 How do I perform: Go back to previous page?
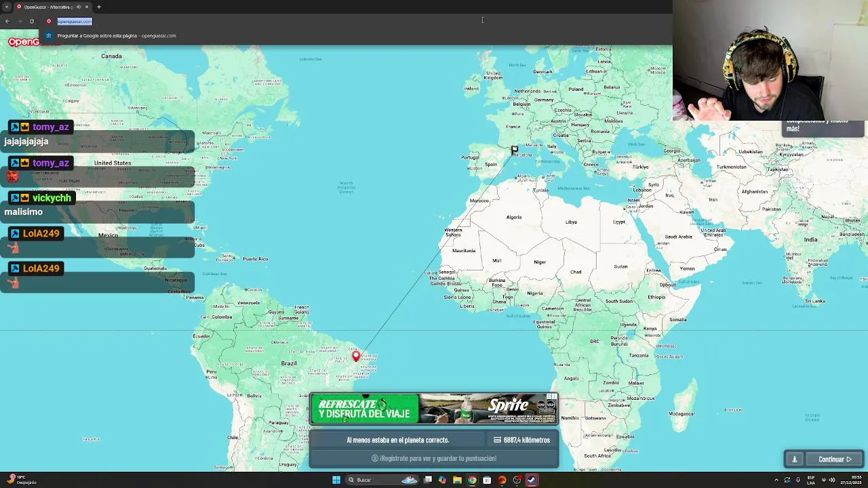(7, 21)
